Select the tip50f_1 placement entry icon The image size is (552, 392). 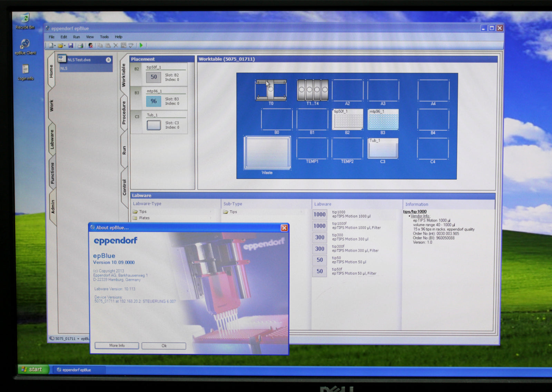click(154, 77)
